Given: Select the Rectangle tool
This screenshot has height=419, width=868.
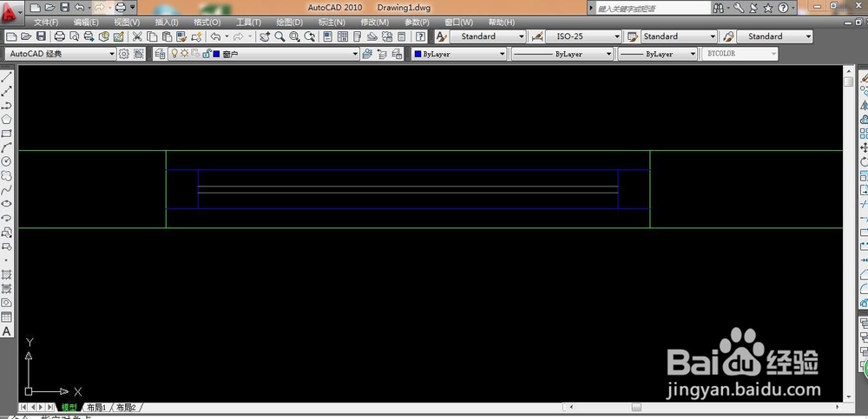Looking at the screenshot, I should tap(7, 134).
